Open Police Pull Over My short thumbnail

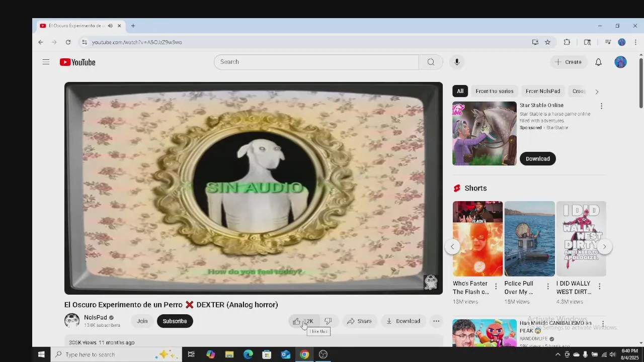click(x=529, y=239)
